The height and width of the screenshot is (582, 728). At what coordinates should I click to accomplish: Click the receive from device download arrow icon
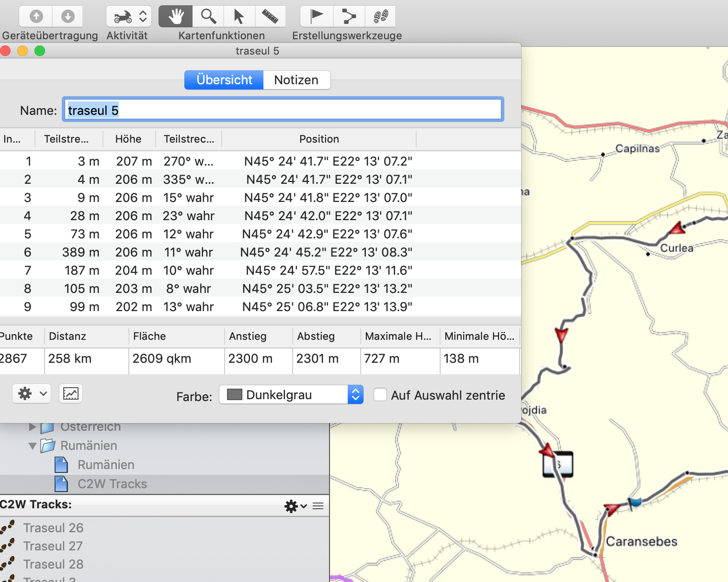[x=68, y=17]
